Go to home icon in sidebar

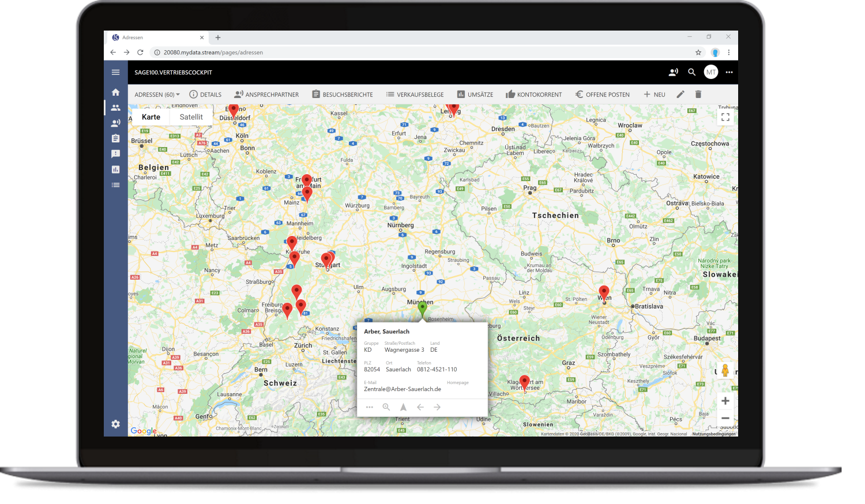point(116,92)
